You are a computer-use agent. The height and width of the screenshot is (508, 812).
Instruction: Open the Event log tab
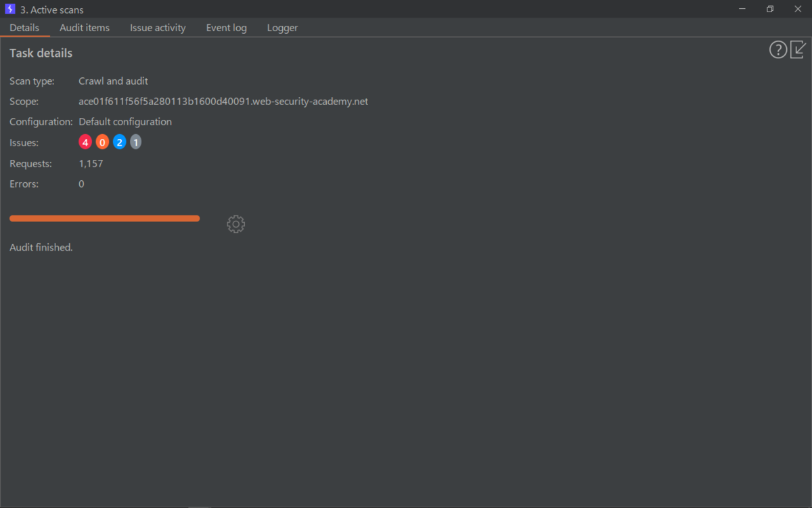click(227, 28)
